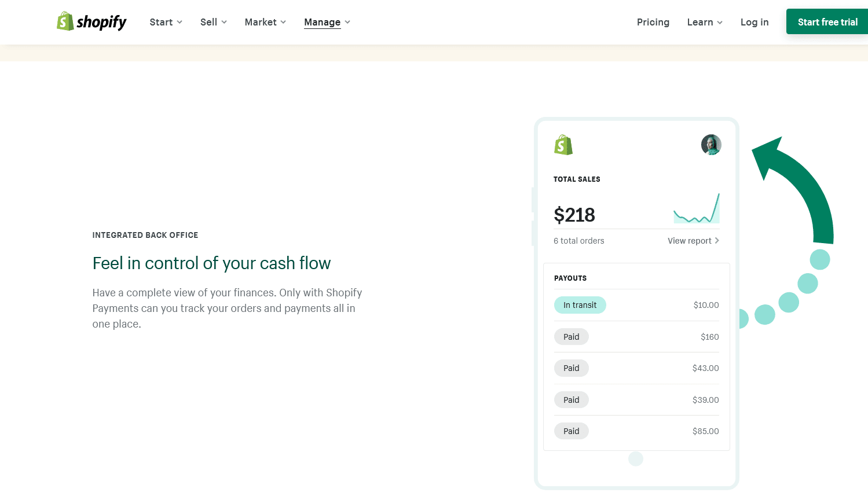Screen dimensions: 868x496
Task: Click the Paid badge for $160 payout
Action: point(572,337)
